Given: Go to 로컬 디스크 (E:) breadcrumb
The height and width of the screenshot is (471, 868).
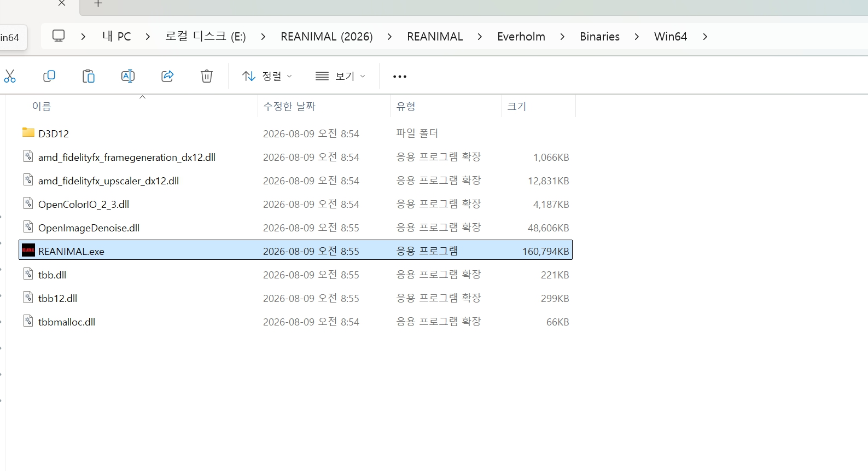Looking at the screenshot, I should pos(206,37).
